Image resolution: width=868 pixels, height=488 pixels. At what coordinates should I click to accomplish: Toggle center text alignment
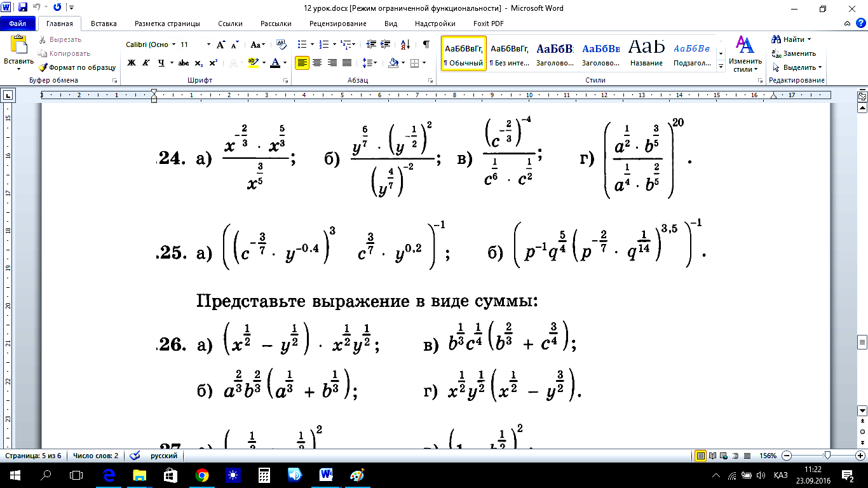coord(316,63)
